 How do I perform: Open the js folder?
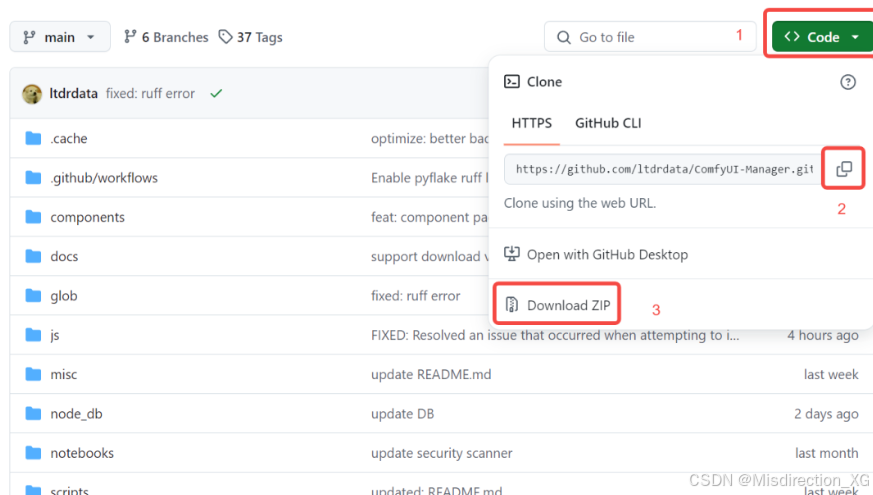pyautogui.click(x=55, y=335)
